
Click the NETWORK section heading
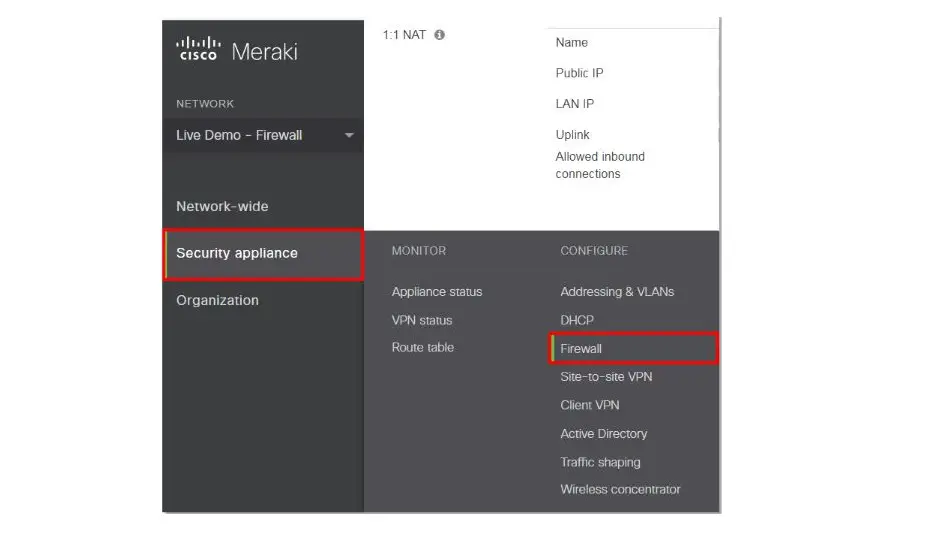(x=204, y=104)
